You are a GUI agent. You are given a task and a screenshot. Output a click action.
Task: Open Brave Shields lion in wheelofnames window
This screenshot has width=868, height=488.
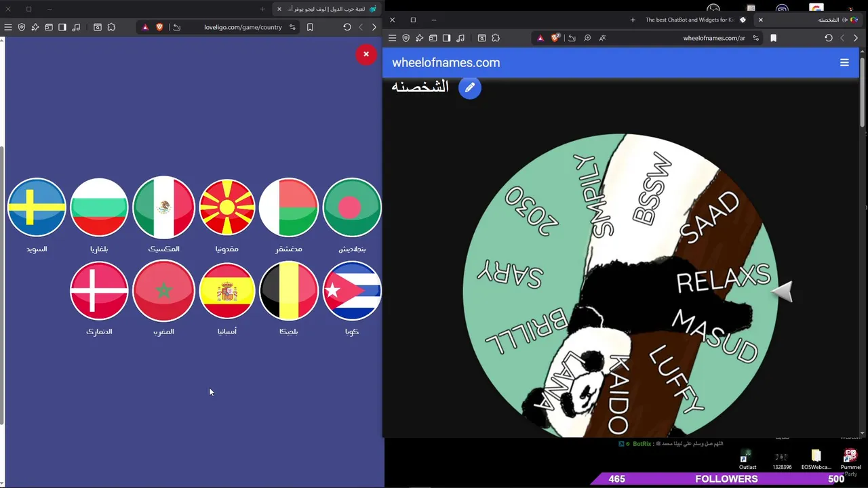(x=555, y=38)
